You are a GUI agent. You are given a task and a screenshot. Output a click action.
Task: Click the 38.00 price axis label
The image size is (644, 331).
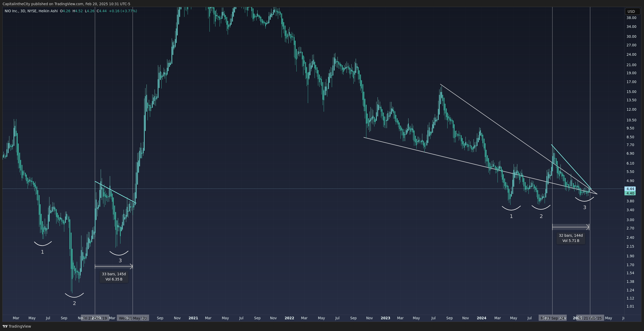click(x=631, y=18)
